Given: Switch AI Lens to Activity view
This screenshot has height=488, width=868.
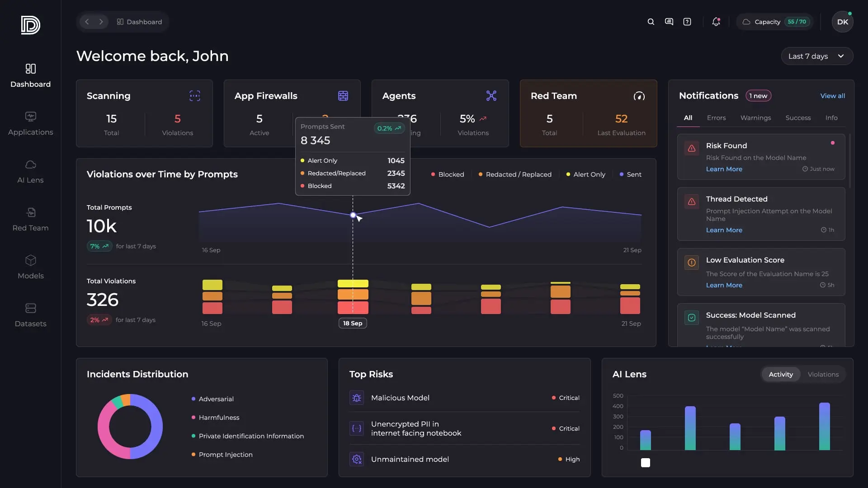Looking at the screenshot, I should (781, 374).
